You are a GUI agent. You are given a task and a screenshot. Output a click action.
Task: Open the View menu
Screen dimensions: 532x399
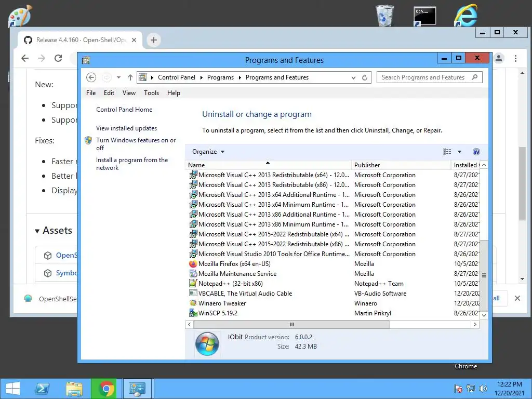pos(129,93)
